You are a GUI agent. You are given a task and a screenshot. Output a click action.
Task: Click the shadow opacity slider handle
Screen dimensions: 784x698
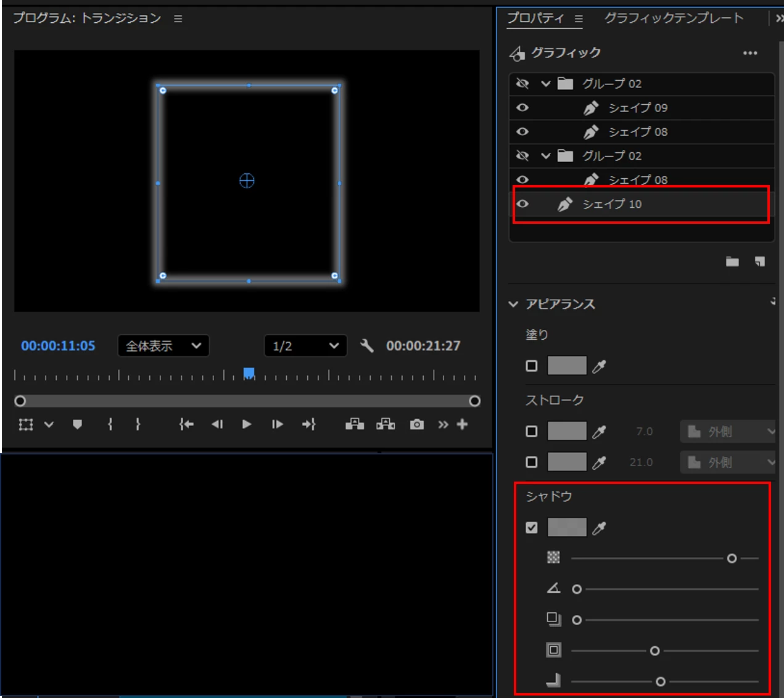[x=732, y=559]
